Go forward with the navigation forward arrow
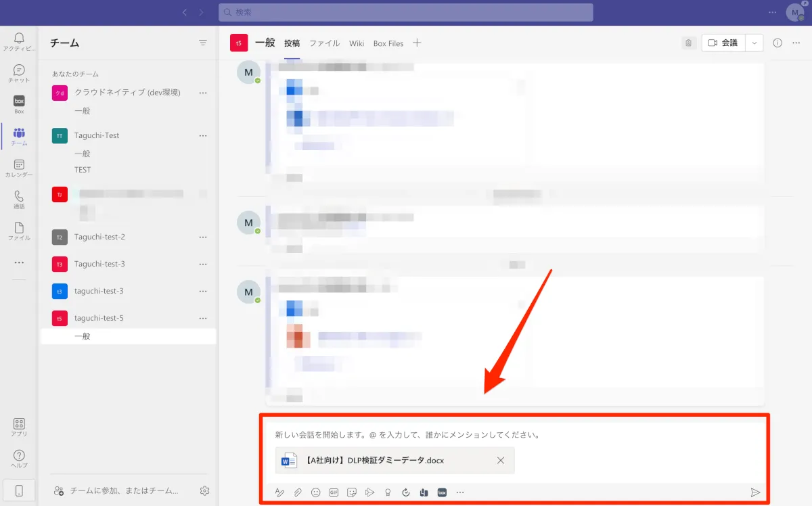Screen dimensions: 812x506 201,12
